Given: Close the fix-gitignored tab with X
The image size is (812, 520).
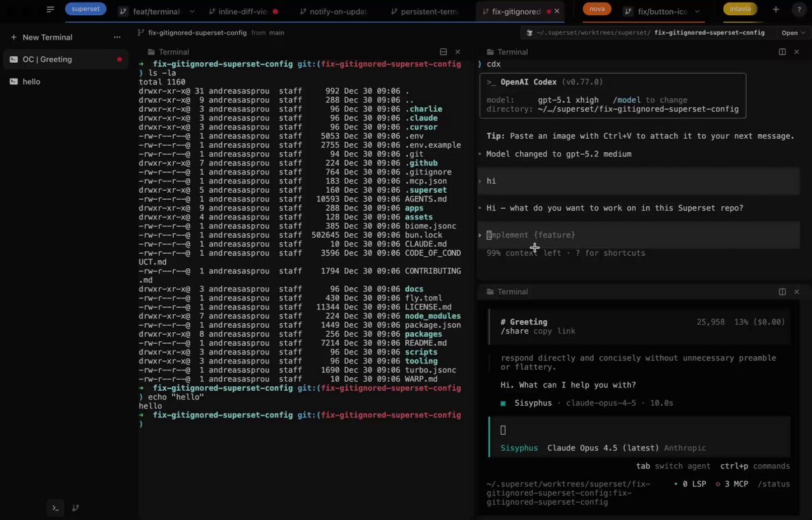Looking at the screenshot, I should (x=557, y=11).
